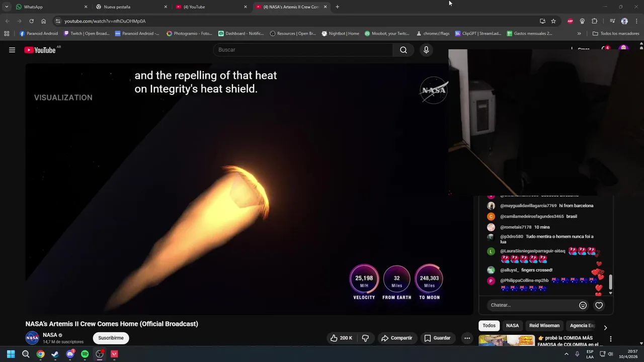
Task: Open Chrome home page button
Action: pyautogui.click(x=43, y=21)
